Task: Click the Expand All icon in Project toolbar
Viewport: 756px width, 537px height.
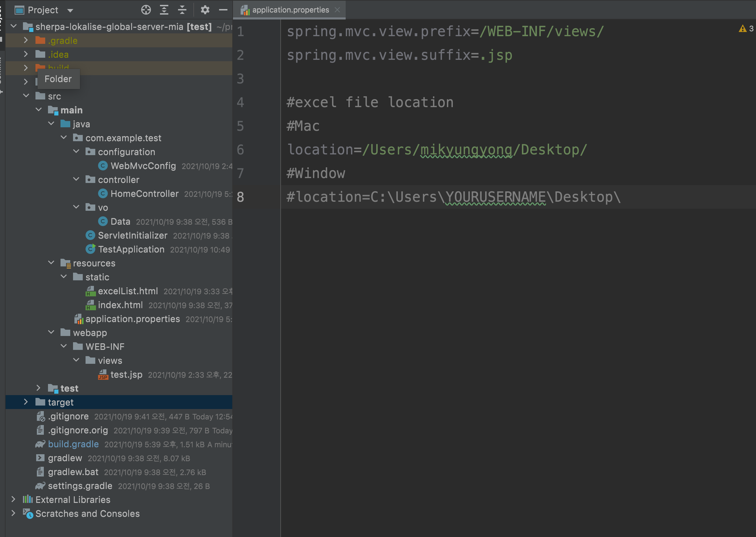Action: (164, 10)
